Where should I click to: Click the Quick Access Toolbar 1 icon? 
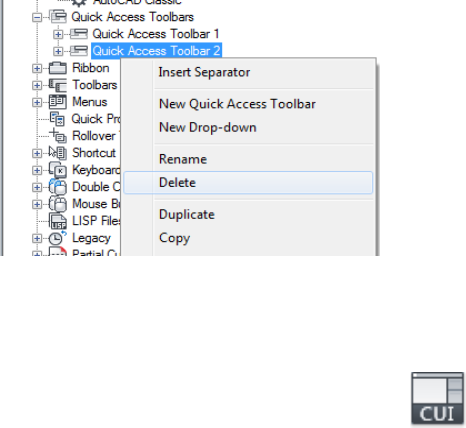[x=79, y=34]
